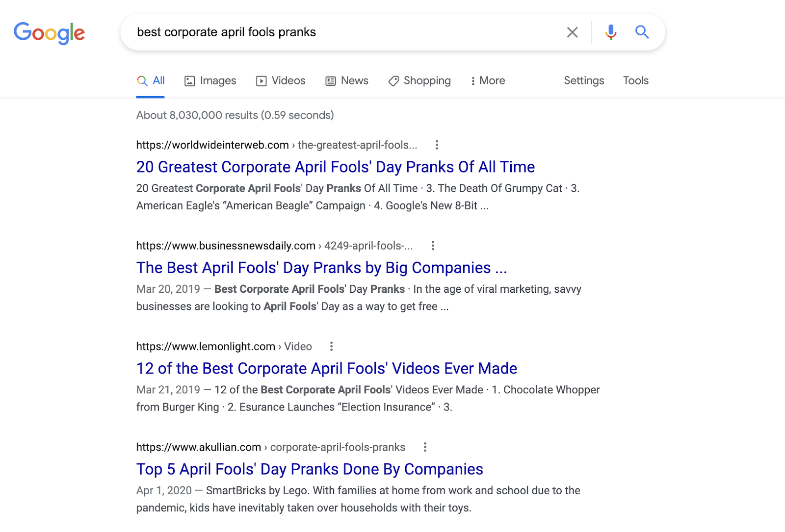
Task: Switch to the News tab
Action: coord(347,81)
